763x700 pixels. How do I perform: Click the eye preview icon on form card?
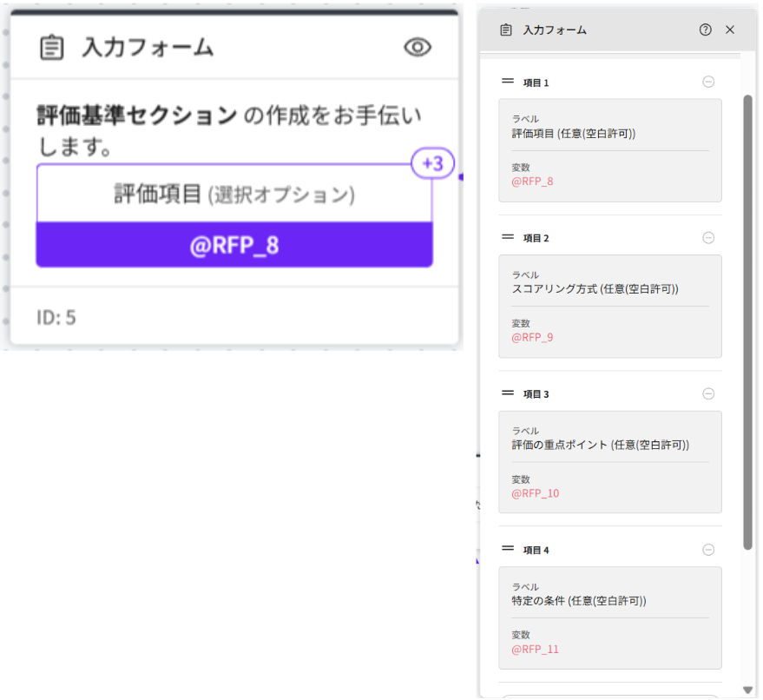click(418, 48)
